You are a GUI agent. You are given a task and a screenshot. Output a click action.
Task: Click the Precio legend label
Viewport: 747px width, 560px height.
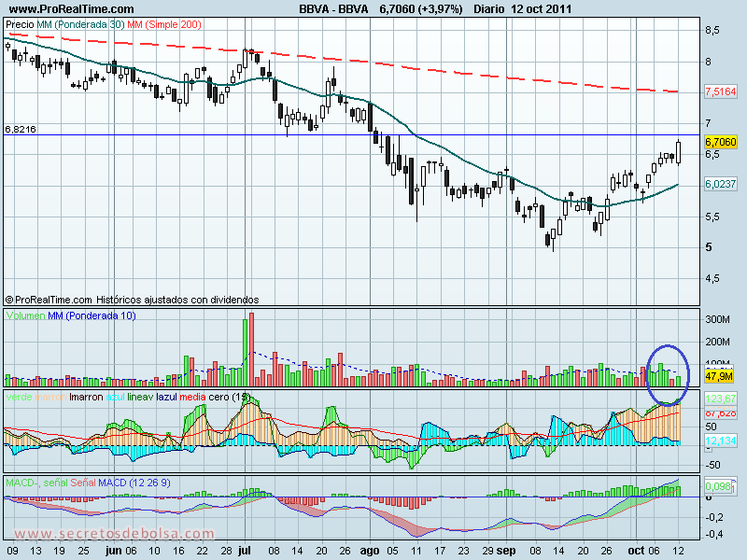pos(20,24)
